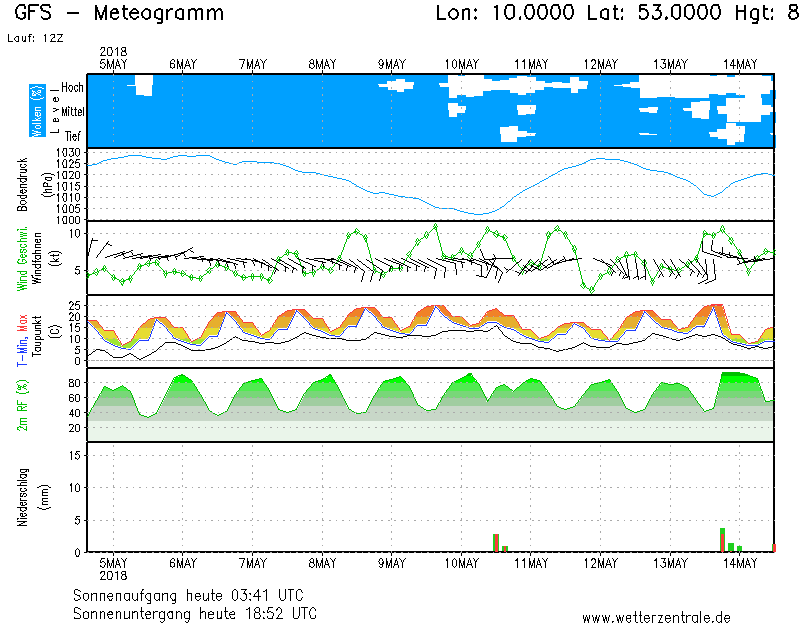Screen dimensions: 800x625
Task: Select the 9MAY marker on the top date axis
Action: 391,64
